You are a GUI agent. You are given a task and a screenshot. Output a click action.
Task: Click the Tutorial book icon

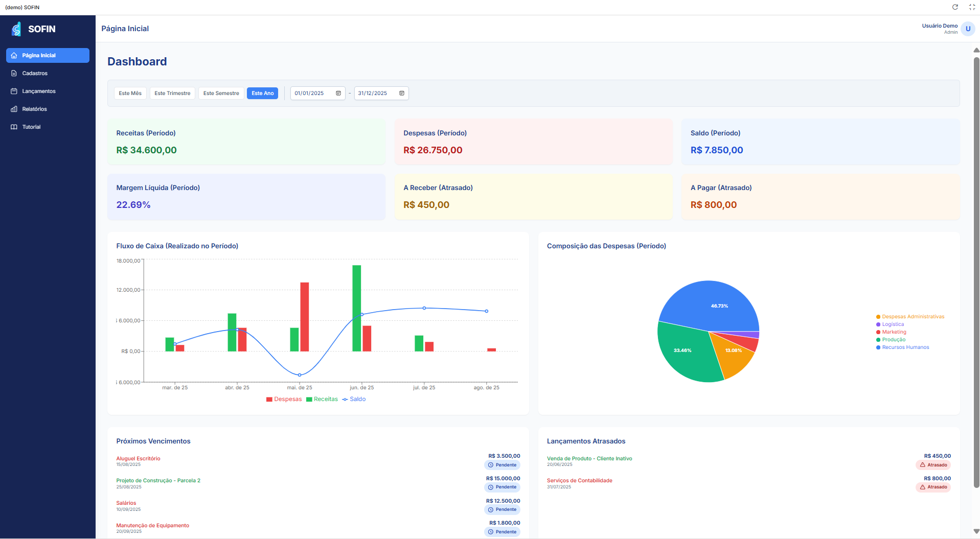pyautogui.click(x=14, y=127)
